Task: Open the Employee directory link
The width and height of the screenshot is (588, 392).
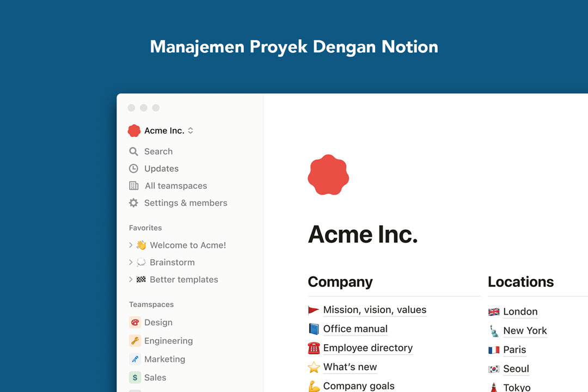Action: pyautogui.click(x=367, y=348)
